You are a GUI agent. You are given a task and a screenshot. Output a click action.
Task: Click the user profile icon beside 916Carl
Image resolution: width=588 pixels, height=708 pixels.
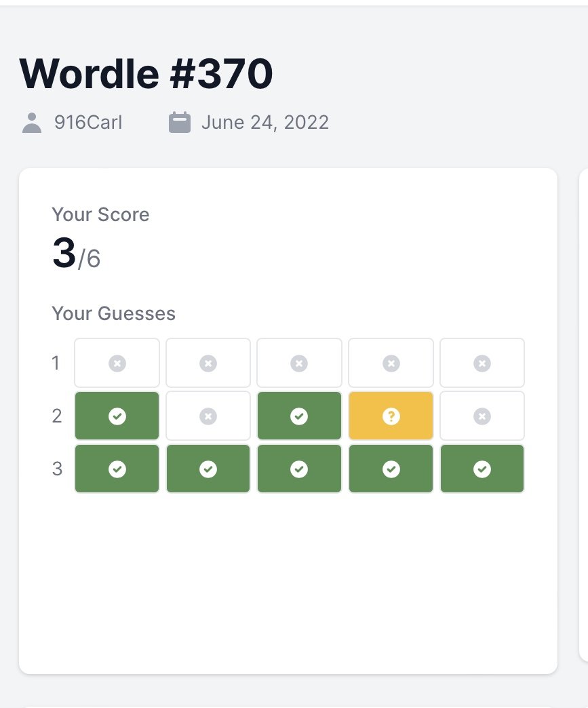(x=32, y=123)
